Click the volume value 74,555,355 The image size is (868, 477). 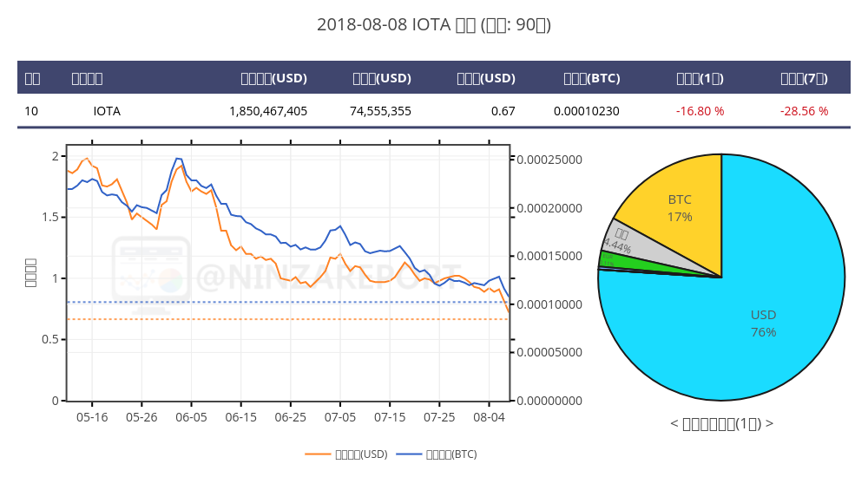click(x=380, y=111)
